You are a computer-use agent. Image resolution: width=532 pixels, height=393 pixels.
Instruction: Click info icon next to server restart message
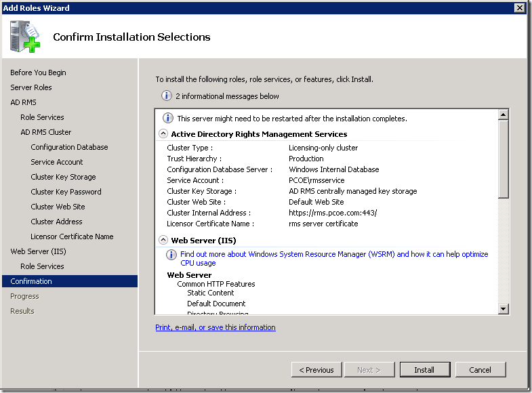168,118
